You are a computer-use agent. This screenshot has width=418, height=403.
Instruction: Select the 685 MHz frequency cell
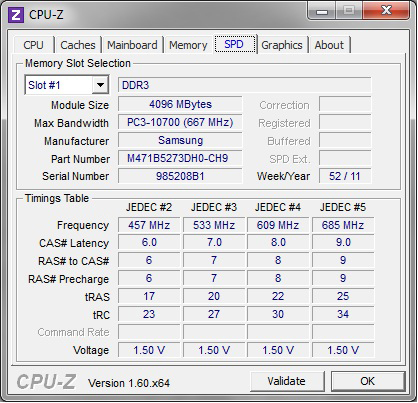click(x=343, y=225)
